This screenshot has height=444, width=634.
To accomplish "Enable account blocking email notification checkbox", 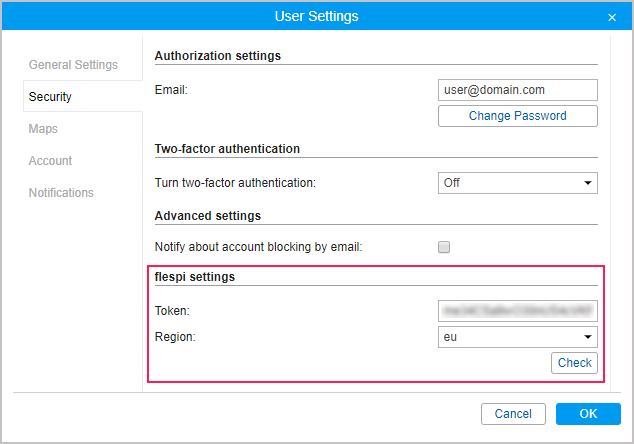I will (x=445, y=247).
